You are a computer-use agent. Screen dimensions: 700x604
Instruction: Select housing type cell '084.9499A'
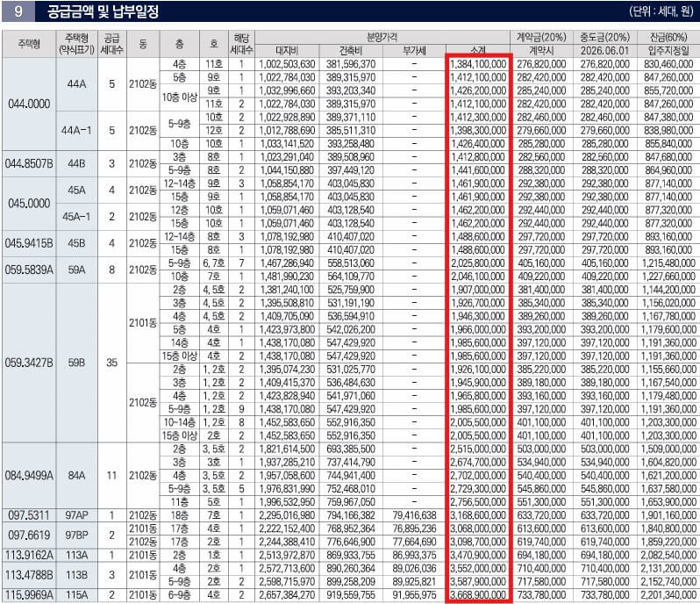29,476
